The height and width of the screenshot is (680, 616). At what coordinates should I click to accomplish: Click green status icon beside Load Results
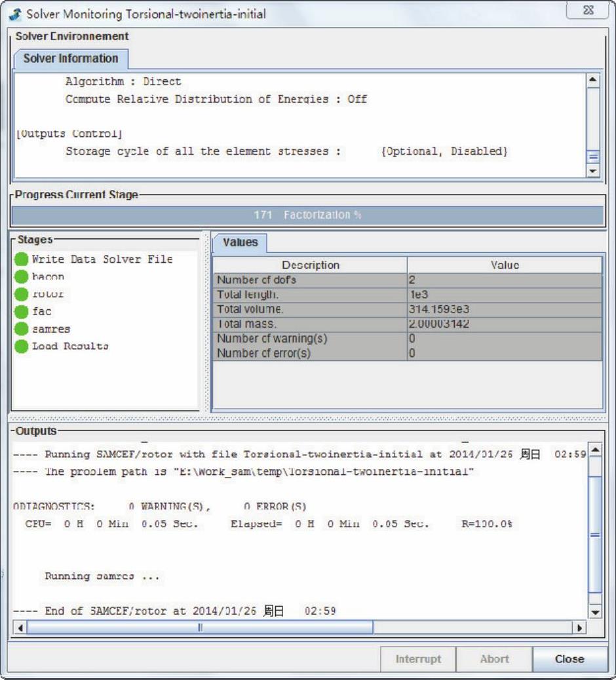pyautogui.click(x=22, y=347)
